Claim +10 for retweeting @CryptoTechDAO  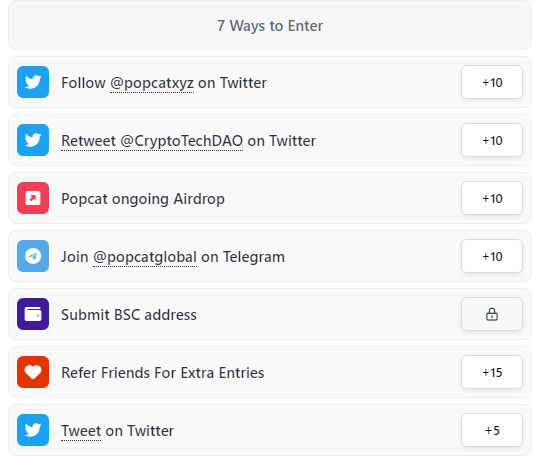(492, 140)
